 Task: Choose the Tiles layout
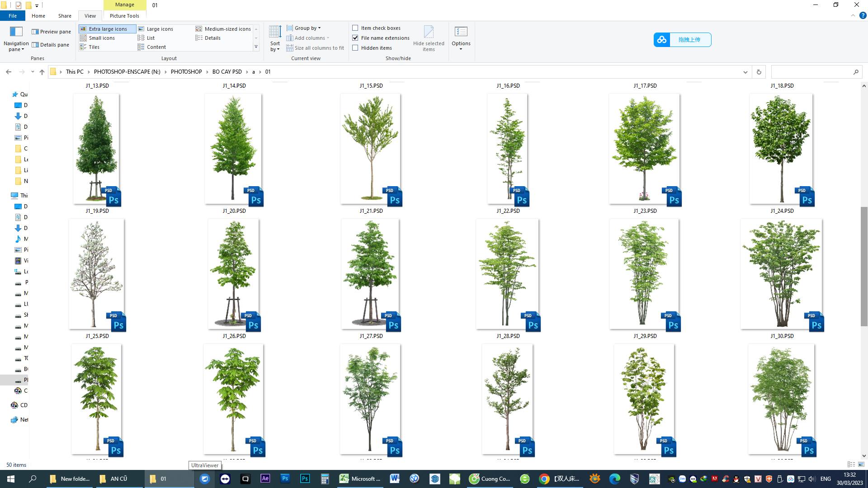point(90,47)
